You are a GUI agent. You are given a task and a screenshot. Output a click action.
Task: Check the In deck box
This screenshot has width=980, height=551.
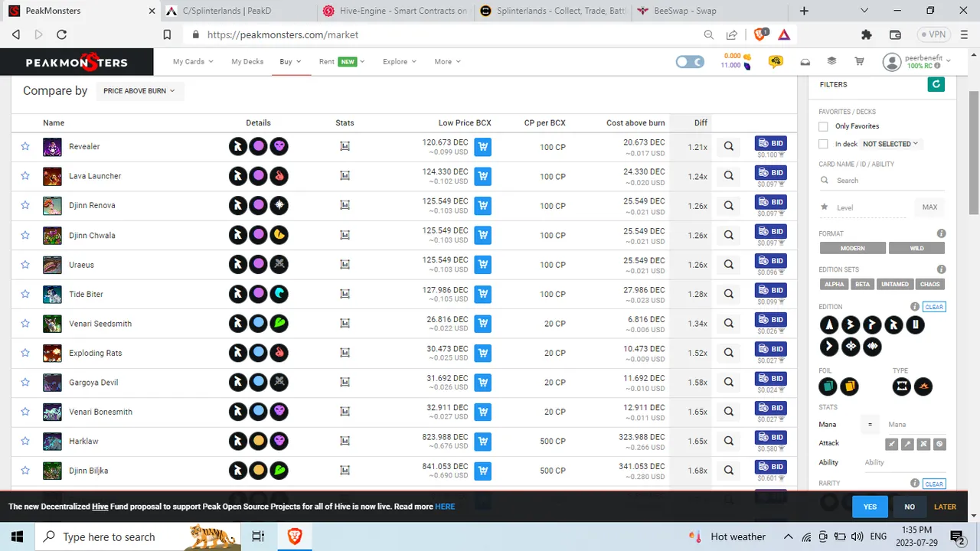823,144
